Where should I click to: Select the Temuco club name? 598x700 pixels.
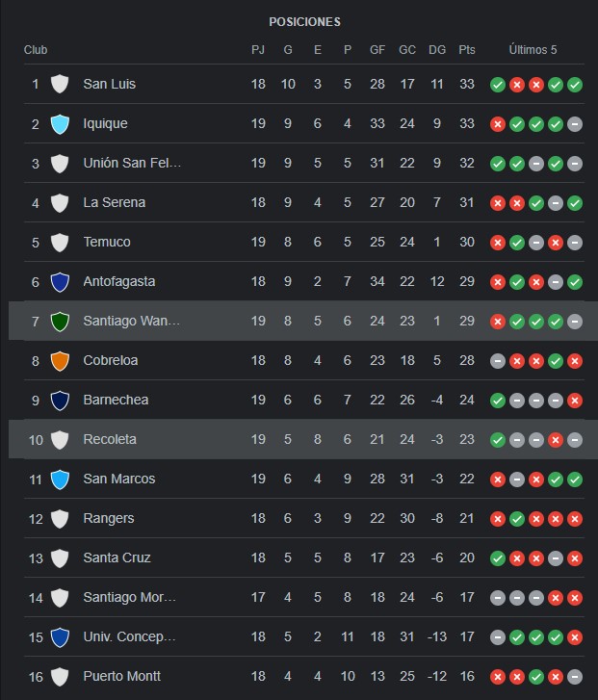point(107,242)
